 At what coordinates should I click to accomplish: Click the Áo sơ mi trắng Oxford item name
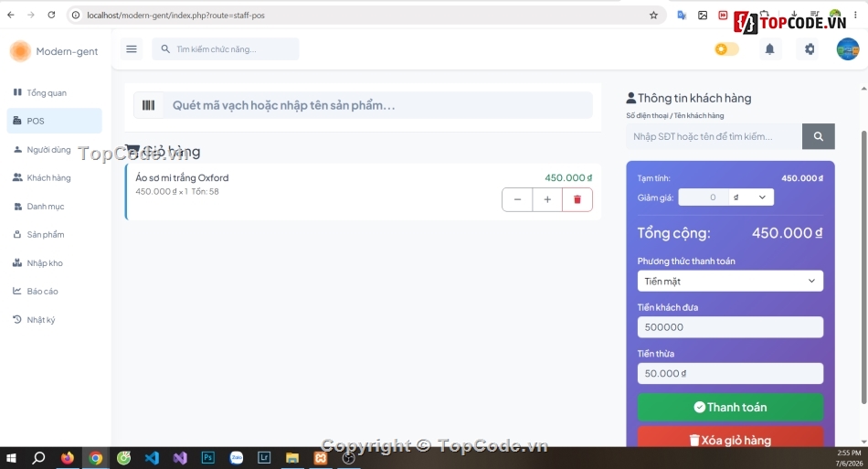tap(182, 177)
